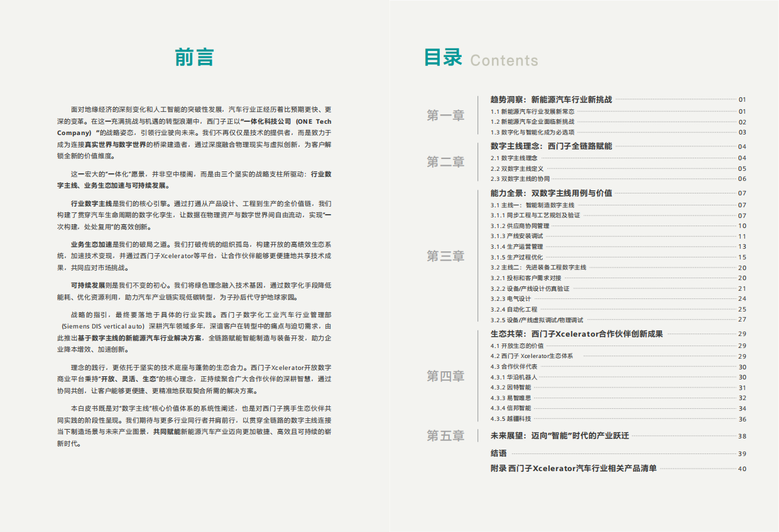Screen dimensions: 779x532
Task: Open entry '3.1.1 同步工程与工艺规划及验证'
Action: pyautogui.click(x=535, y=215)
